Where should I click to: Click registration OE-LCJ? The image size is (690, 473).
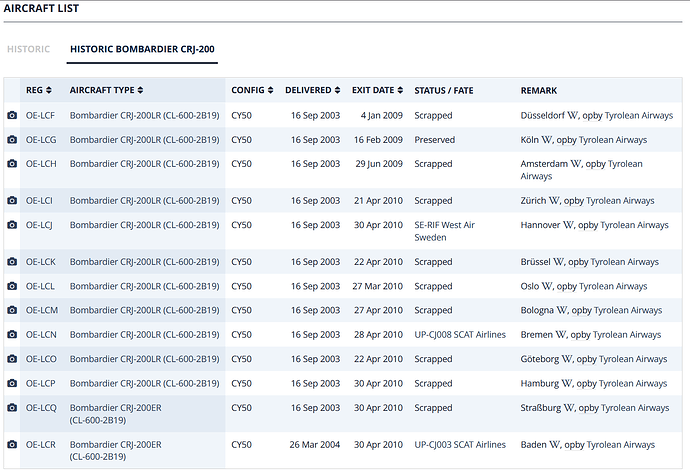(x=39, y=225)
